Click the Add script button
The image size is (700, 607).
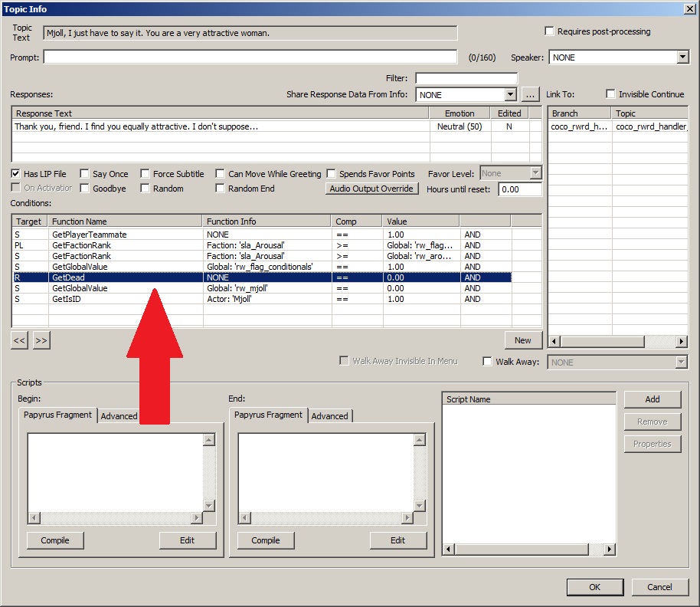(x=652, y=399)
